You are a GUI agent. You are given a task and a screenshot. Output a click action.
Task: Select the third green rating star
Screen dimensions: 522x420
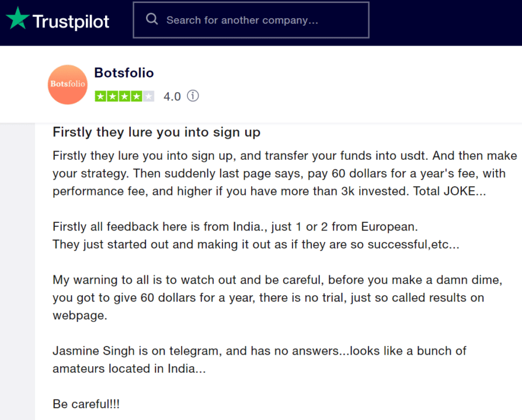point(124,96)
